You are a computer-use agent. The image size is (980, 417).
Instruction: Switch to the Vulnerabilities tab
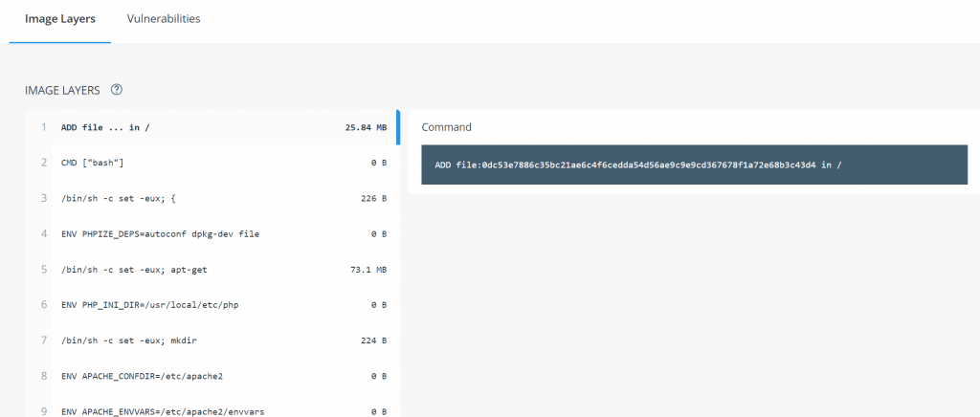point(163,19)
